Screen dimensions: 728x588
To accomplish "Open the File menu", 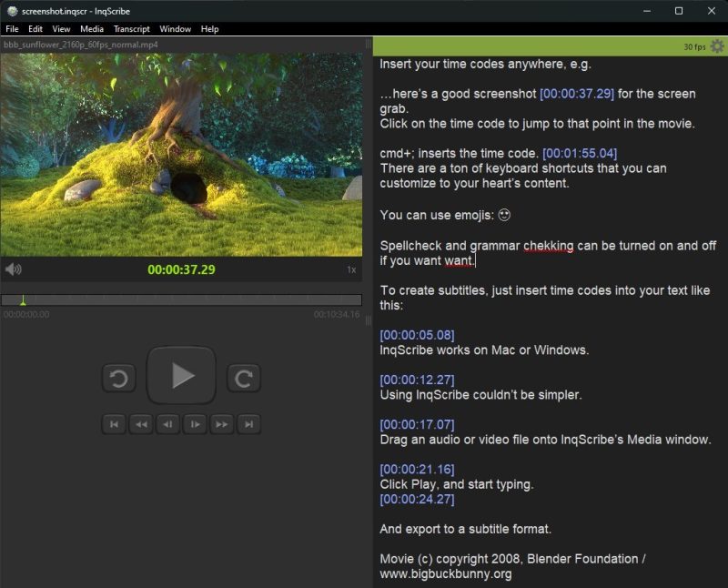I will coord(12,29).
